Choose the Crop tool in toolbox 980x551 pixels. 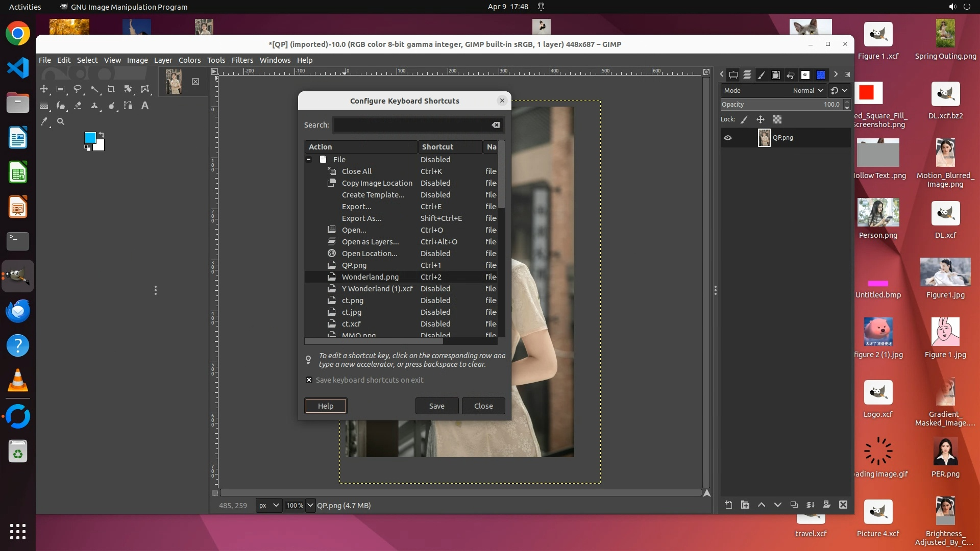[x=111, y=89]
